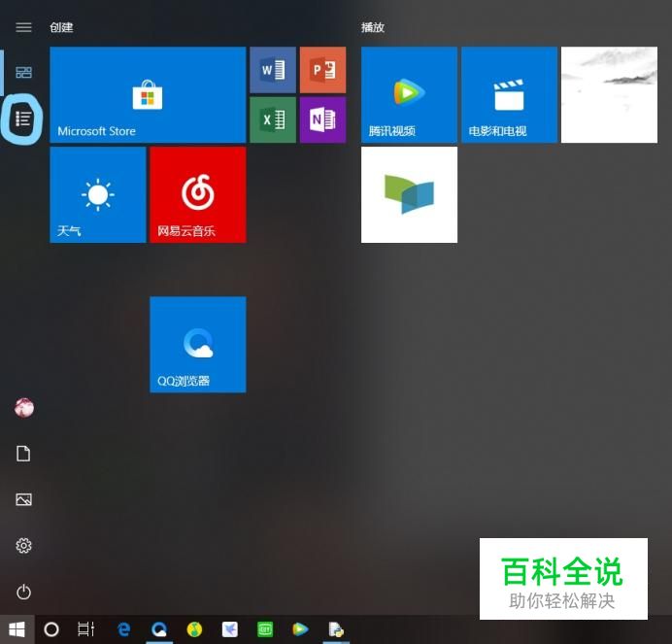
Task: Open the yellow-green round taskbar app
Action: click(x=194, y=629)
